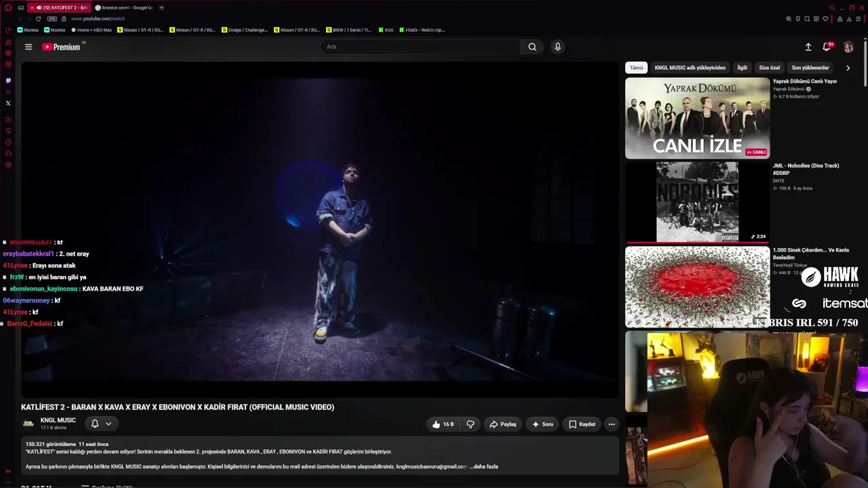This screenshot has height=488, width=868.
Task: Click 'Yaprak Dökümü Canlı Yayın' video title
Action: 805,81
